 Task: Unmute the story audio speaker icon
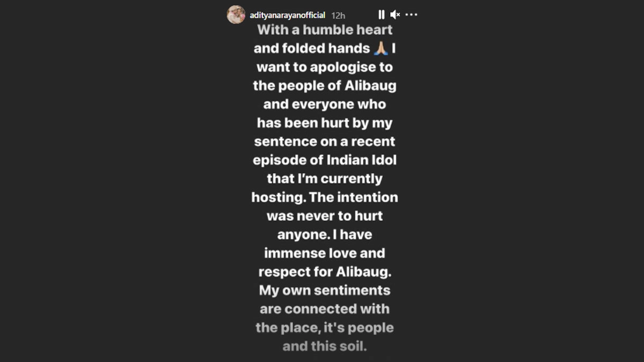pyautogui.click(x=396, y=14)
